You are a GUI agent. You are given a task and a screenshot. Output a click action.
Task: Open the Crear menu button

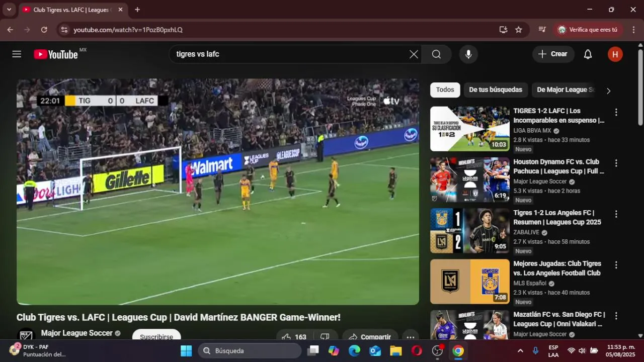553,54
